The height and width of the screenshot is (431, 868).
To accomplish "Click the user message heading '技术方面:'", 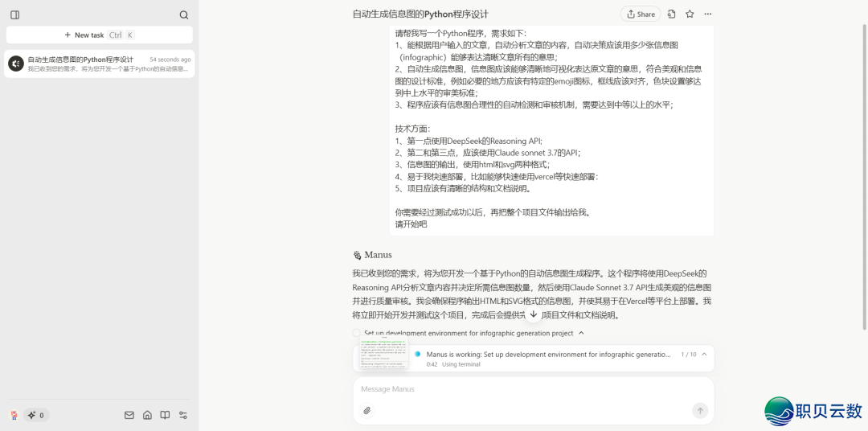I will click(411, 129).
